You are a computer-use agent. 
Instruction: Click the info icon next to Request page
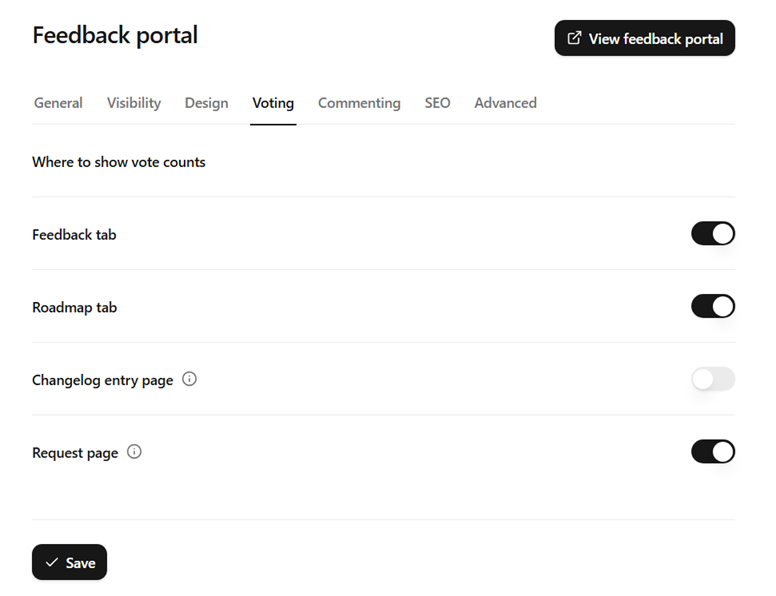(134, 452)
